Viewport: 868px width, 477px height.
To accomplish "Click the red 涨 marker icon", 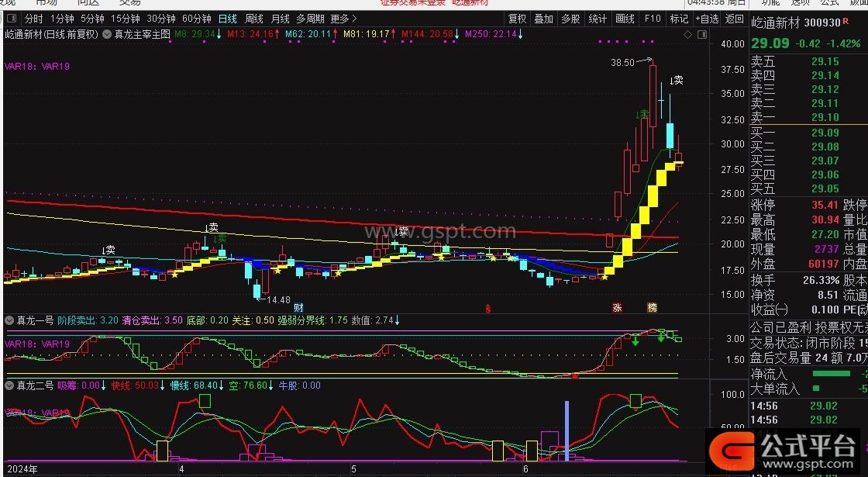I will coord(617,307).
